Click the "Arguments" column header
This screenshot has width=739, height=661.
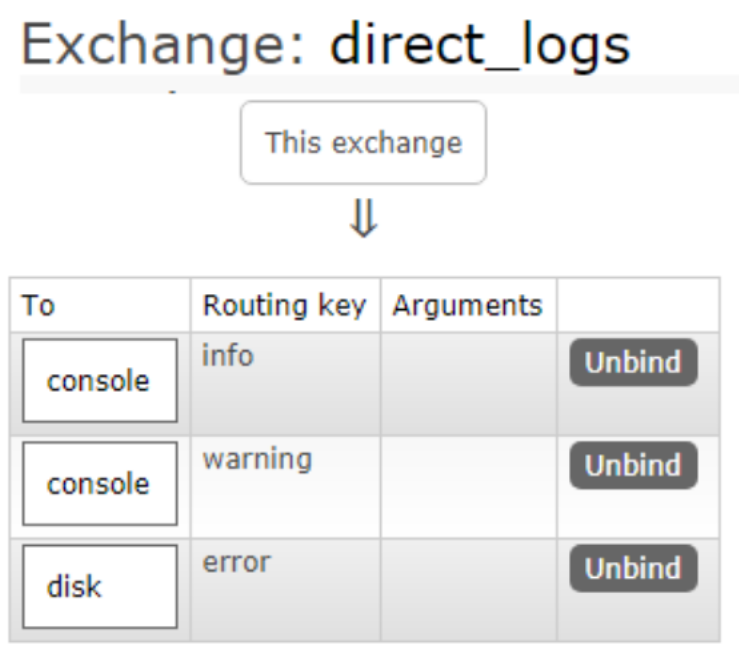pyautogui.click(x=467, y=305)
